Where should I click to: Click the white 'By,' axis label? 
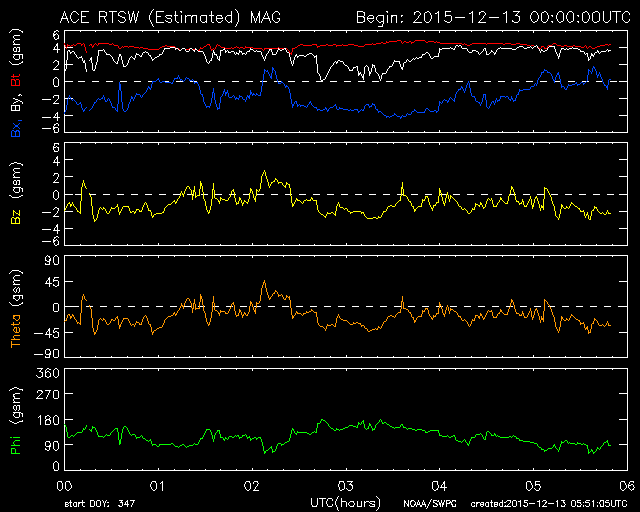pyautogui.click(x=16, y=100)
